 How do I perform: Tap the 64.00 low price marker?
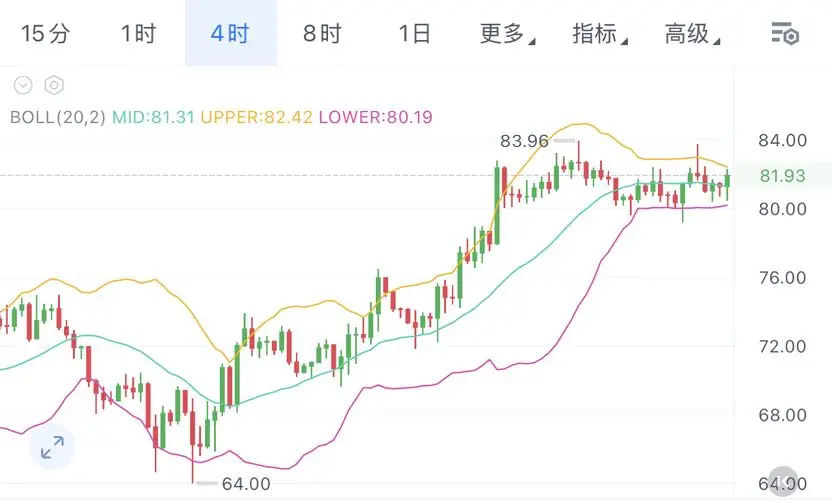pyautogui.click(x=246, y=483)
